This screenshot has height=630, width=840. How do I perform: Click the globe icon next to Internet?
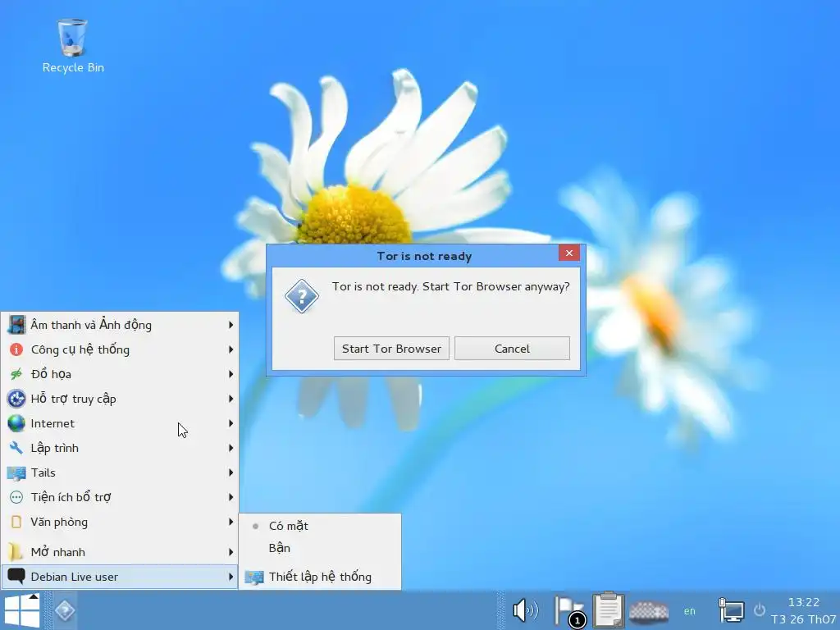click(16, 423)
